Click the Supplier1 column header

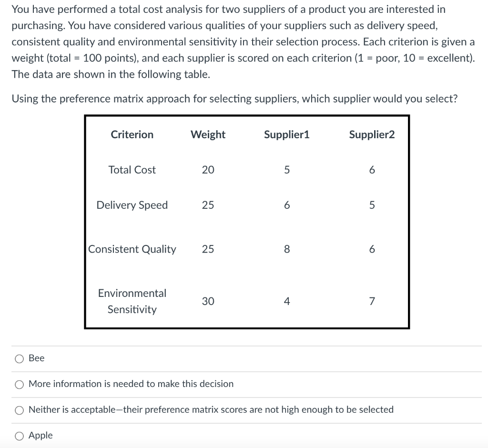[x=286, y=134]
